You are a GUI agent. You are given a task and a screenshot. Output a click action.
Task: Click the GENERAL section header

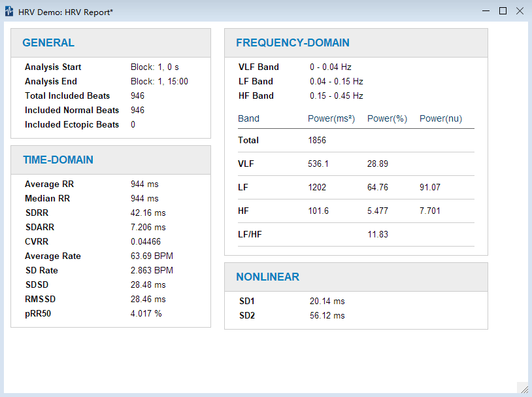click(48, 43)
